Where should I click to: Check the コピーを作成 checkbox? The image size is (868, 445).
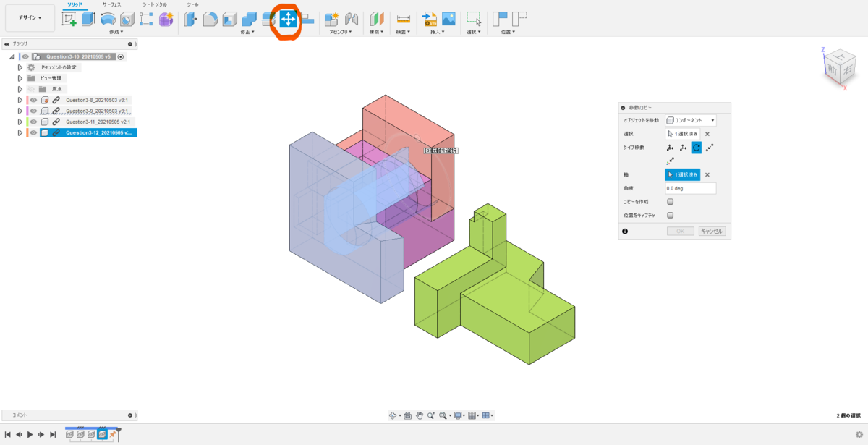pos(671,202)
